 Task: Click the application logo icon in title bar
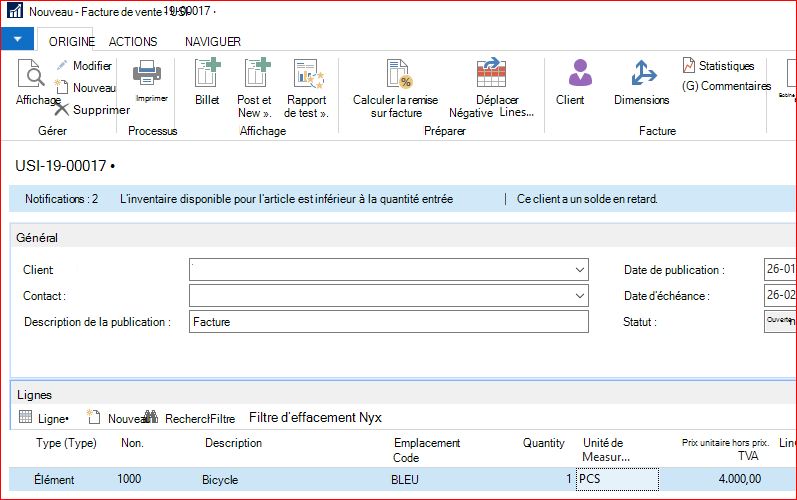(x=15, y=11)
